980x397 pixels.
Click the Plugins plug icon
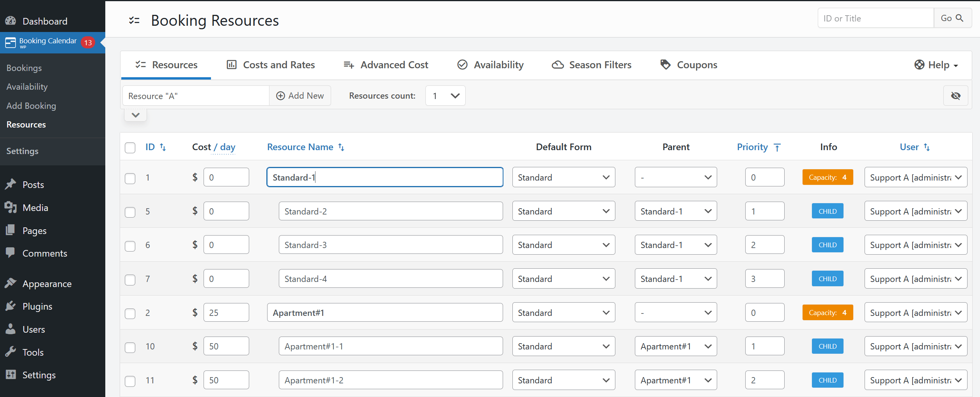pyautogui.click(x=11, y=306)
